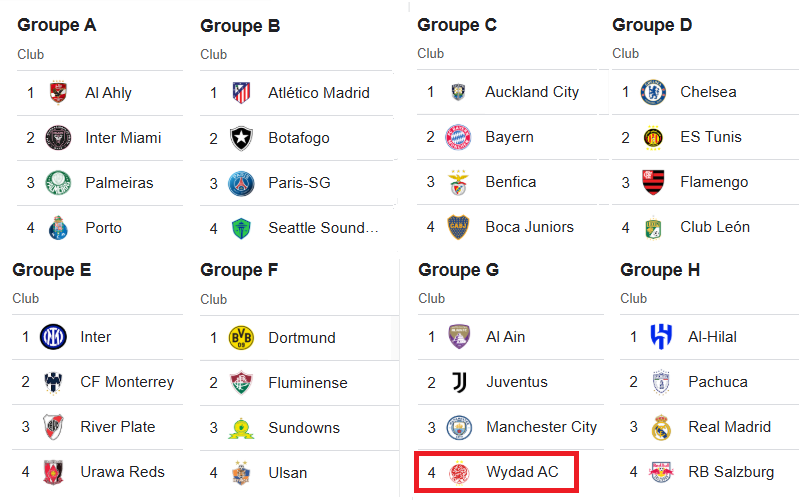
Task: Click the Chelsea club logo
Action: point(653,92)
